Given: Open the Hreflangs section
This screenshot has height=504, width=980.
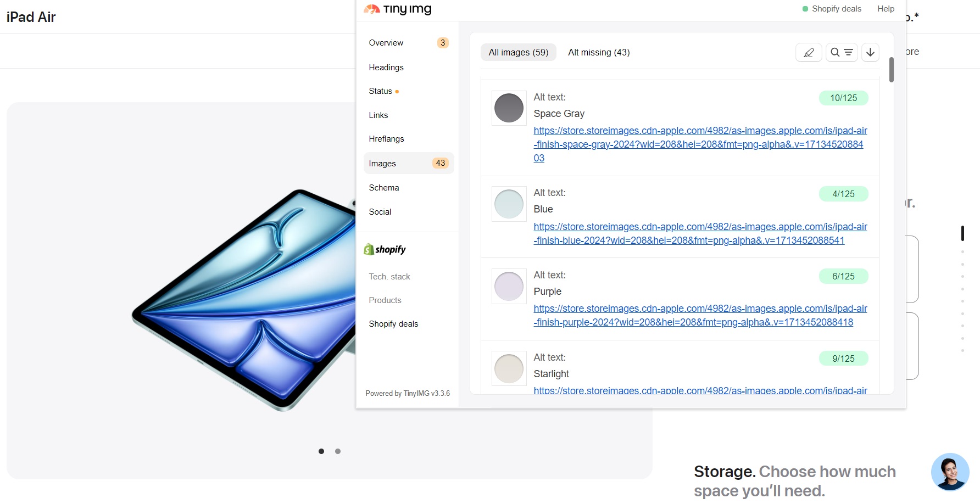Looking at the screenshot, I should click(386, 139).
